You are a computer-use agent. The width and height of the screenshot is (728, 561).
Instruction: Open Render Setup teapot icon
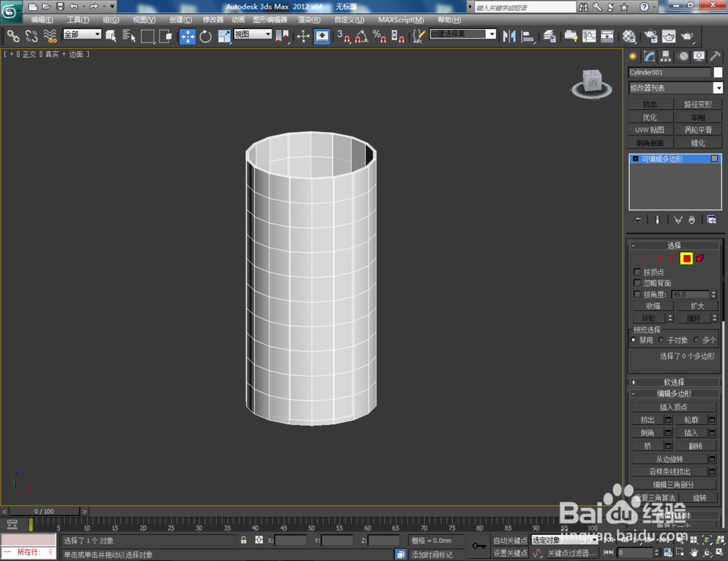[x=650, y=36]
